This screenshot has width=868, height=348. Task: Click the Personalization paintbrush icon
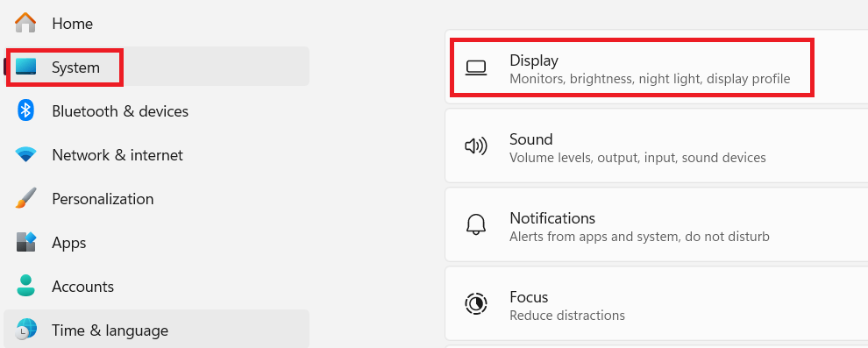pos(25,199)
